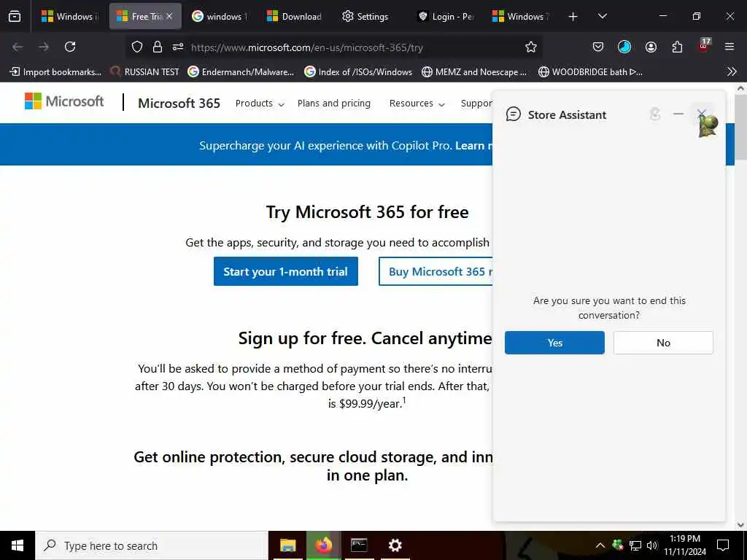Click the forward navigation arrow

click(x=44, y=47)
